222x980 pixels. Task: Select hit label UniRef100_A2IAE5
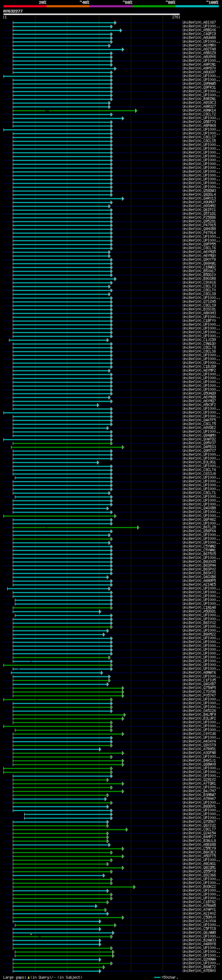(x=199, y=585)
